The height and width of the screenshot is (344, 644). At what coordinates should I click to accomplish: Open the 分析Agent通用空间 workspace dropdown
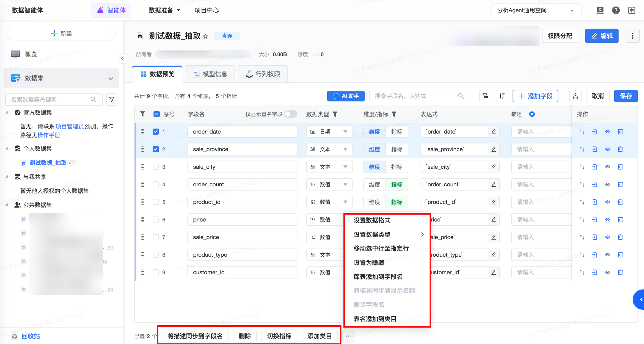pos(536,10)
